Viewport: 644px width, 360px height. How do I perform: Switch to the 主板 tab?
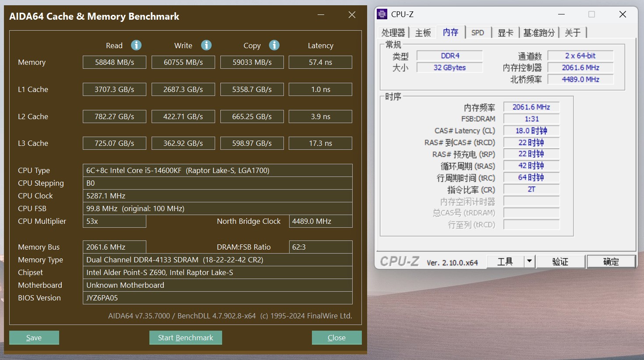click(423, 33)
